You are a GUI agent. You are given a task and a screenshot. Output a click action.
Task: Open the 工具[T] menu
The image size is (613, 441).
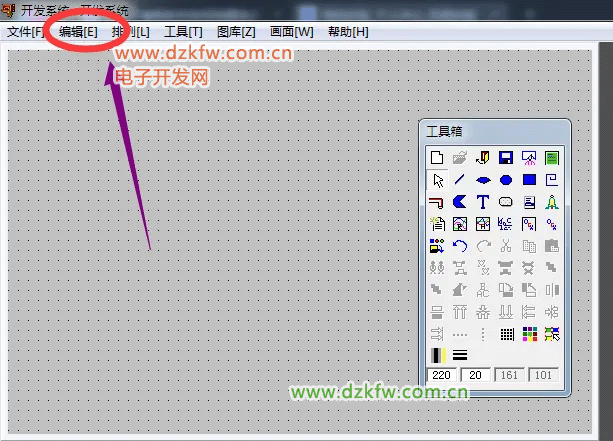[x=183, y=32]
